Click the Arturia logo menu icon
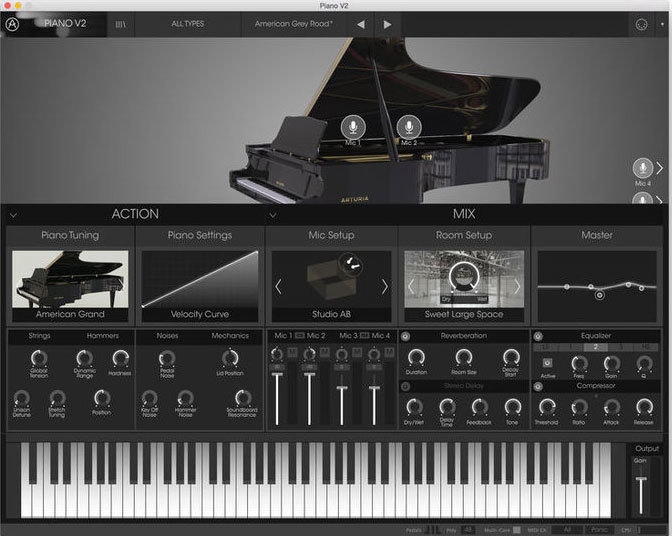 (12, 24)
